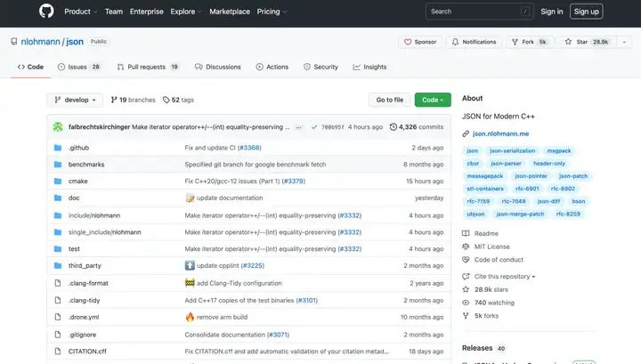641x364 pixels.
Task: Open pull request #3368 link
Action: coord(249,148)
